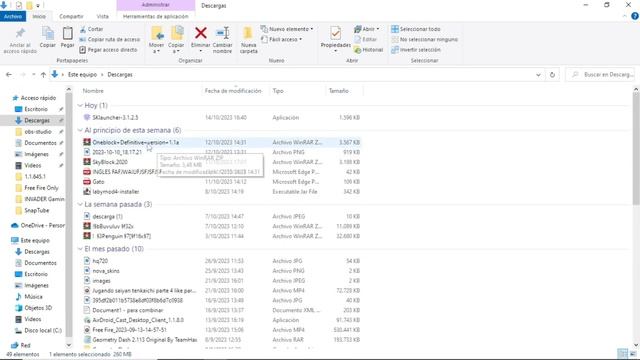The image size is (640, 360).
Task: Open the obs-studio quick access folder
Action: click(37, 132)
